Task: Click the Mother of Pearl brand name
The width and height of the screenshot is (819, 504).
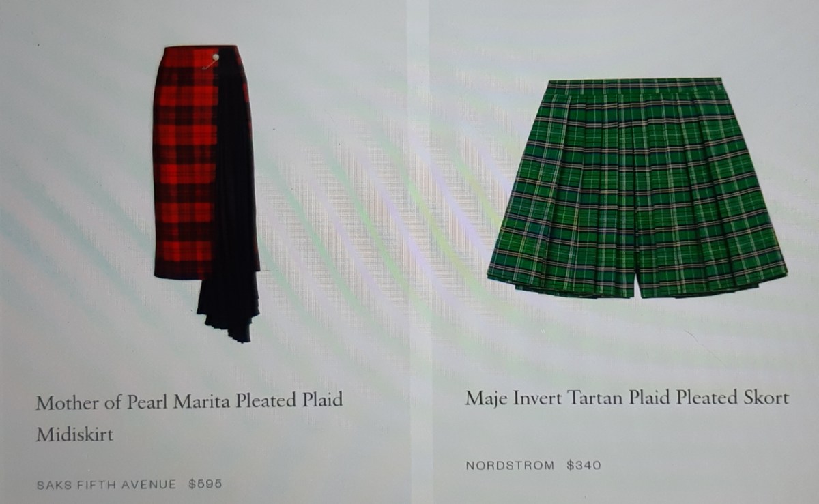Action: [x=104, y=402]
